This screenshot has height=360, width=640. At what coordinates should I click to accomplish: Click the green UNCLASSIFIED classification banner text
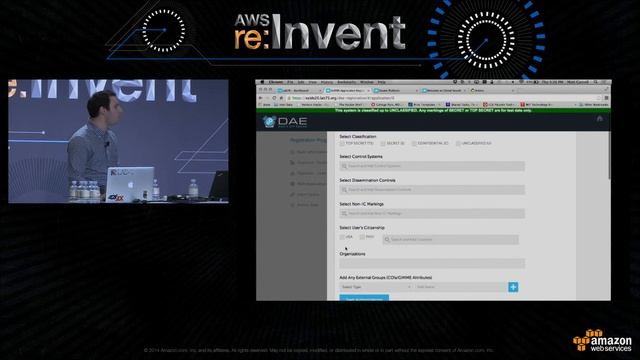point(433,110)
